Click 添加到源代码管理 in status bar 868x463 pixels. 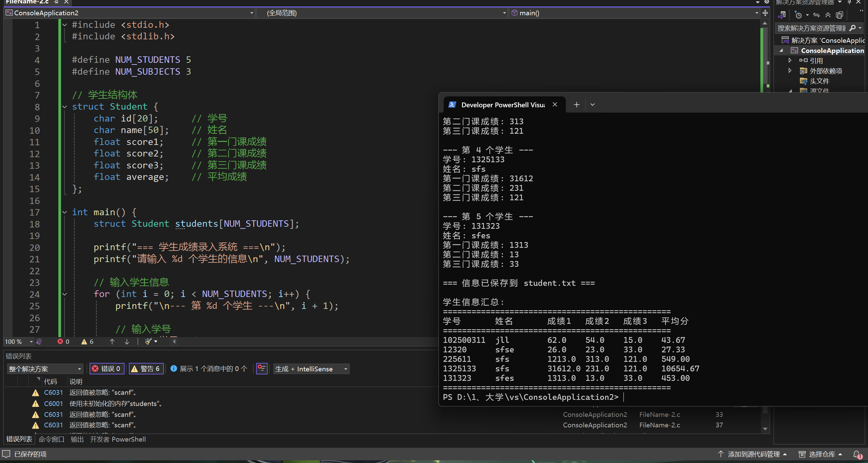(x=753, y=454)
